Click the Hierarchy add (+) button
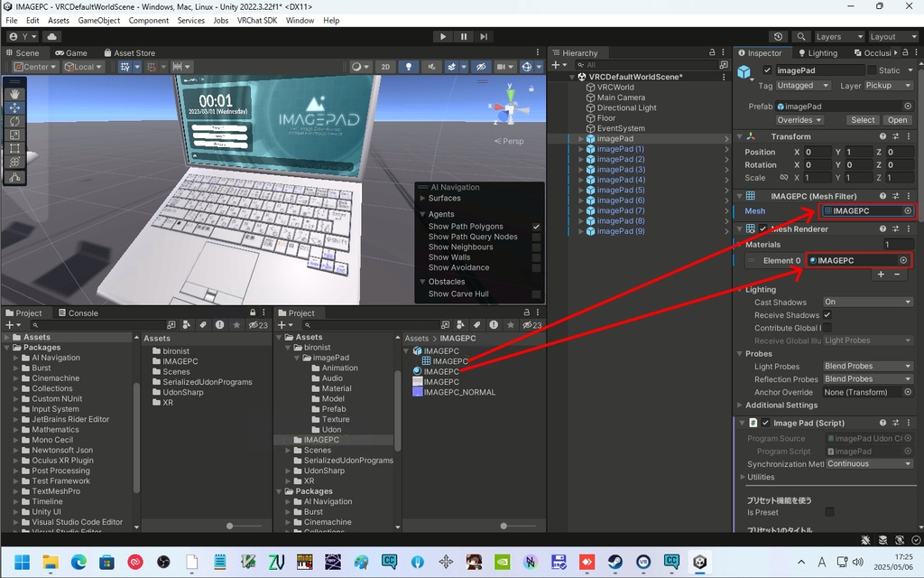This screenshot has width=924, height=578. [558, 65]
